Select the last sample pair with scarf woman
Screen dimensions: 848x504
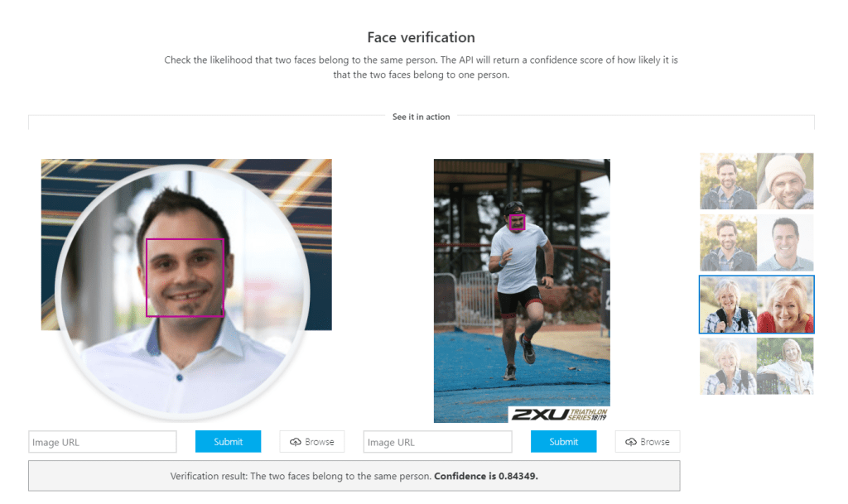pos(757,367)
